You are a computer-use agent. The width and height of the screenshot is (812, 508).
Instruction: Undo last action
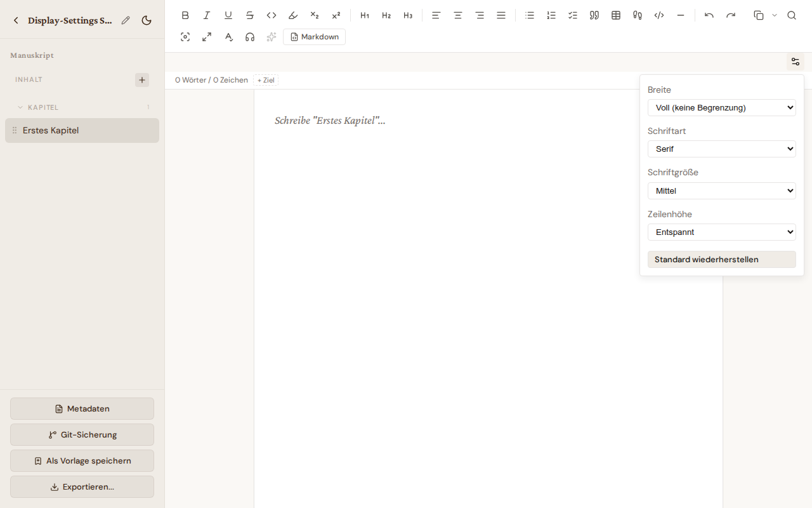pos(709,15)
